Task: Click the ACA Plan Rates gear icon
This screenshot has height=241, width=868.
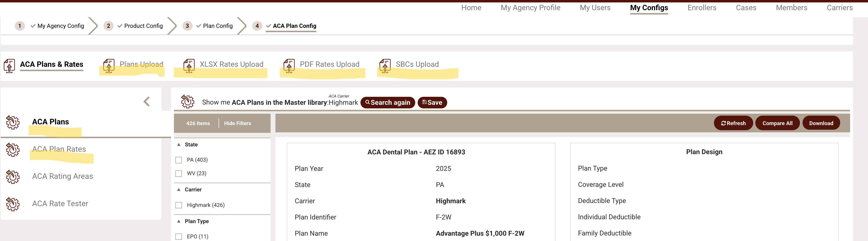Action: (13, 150)
